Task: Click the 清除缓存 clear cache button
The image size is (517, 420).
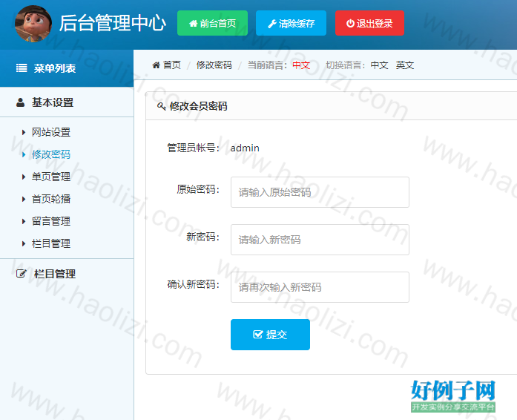Action: 292,23
